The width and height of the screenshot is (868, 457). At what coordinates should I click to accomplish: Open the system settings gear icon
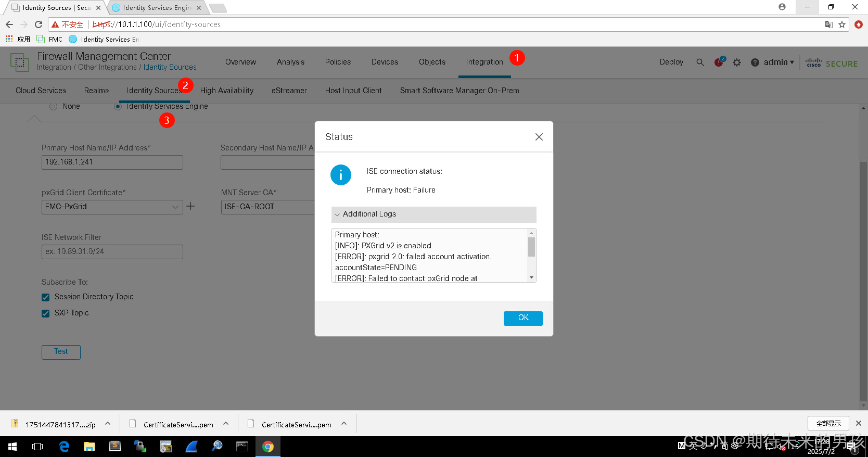737,62
